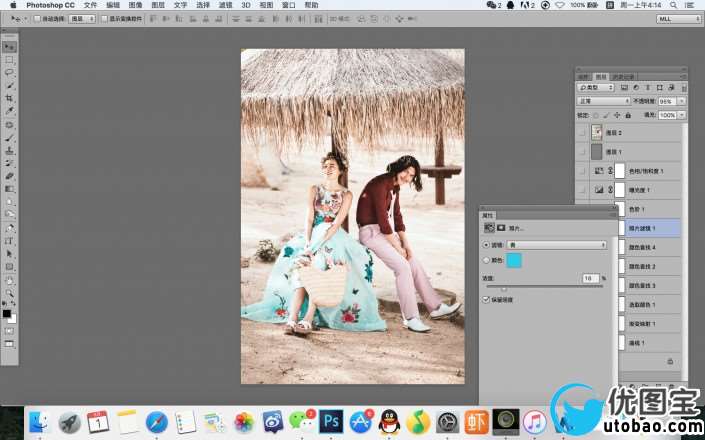Open the layer filter type dropdown

pyautogui.click(x=596, y=88)
